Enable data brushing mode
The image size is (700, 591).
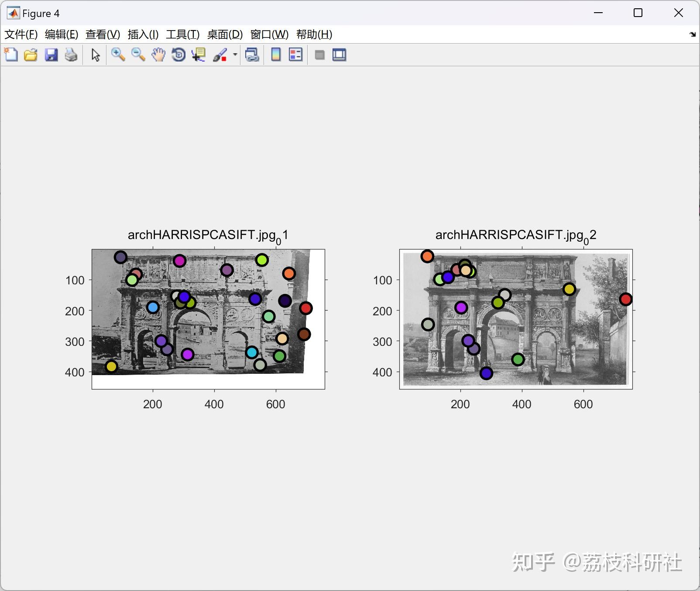(220, 55)
